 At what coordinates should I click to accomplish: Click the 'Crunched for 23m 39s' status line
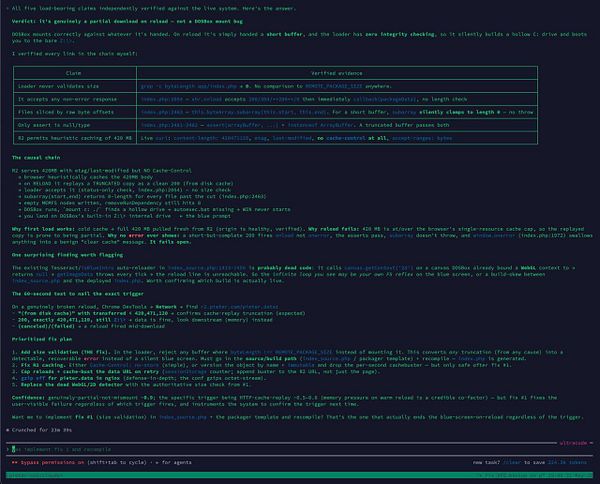pyautogui.click(x=39, y=430)
